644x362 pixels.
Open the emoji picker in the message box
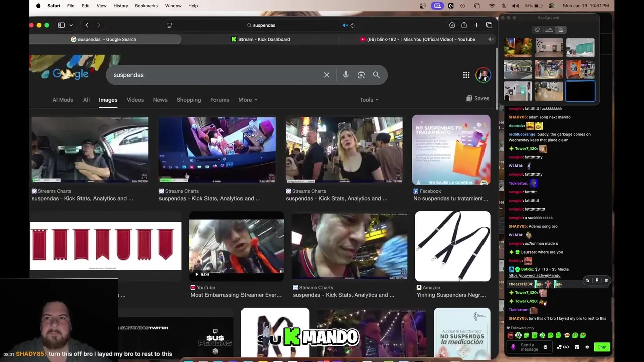(545, 347)
